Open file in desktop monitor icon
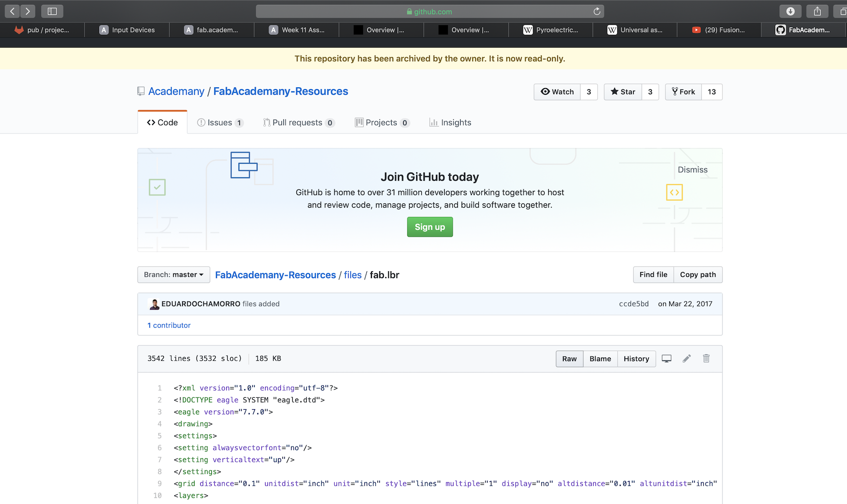Viewport: 847px width, 504px height. click(x=666, y=358)
